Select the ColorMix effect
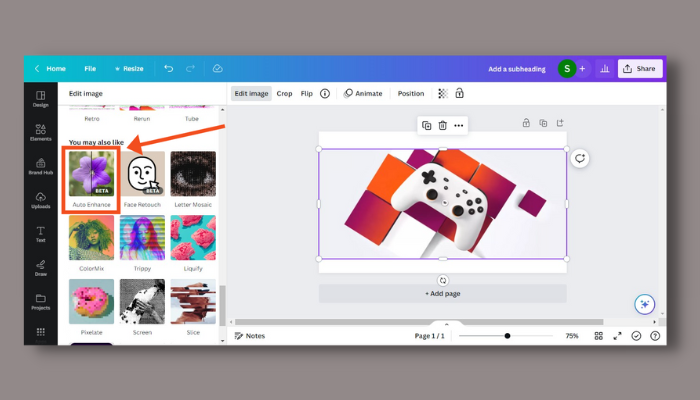The image size is (700, 400). coord(92,238)
